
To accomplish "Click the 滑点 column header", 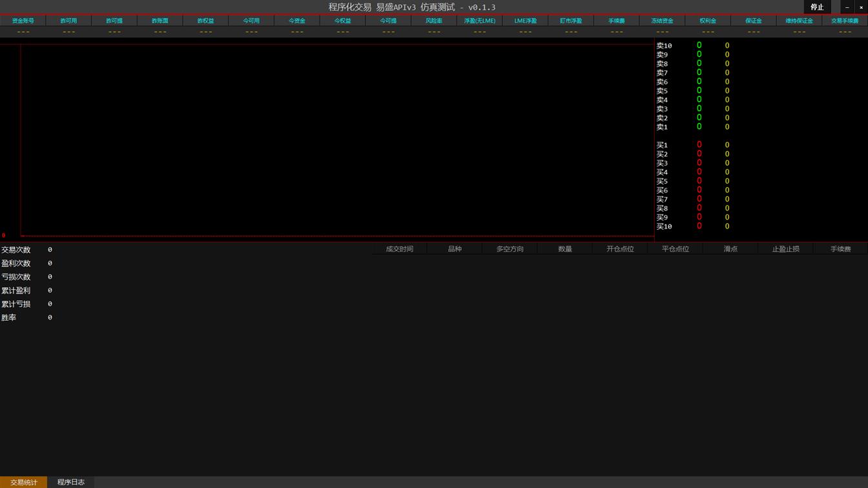I will [x=730, y=249].
